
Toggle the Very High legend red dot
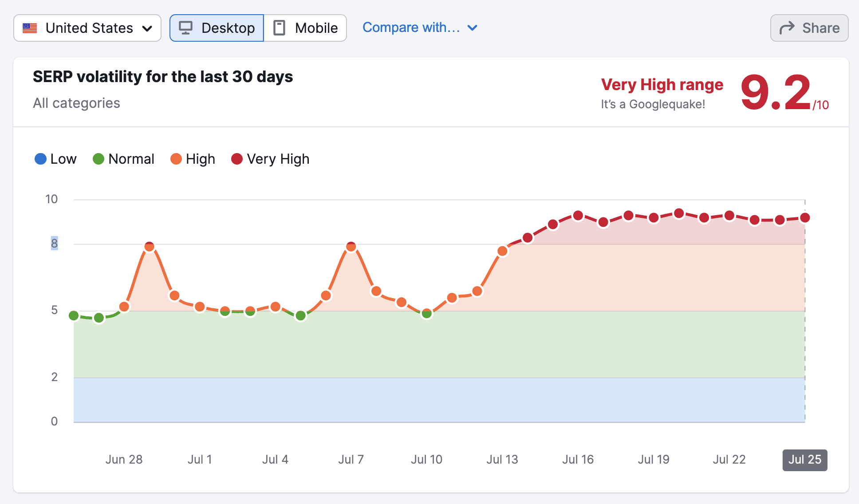[237, 159]
